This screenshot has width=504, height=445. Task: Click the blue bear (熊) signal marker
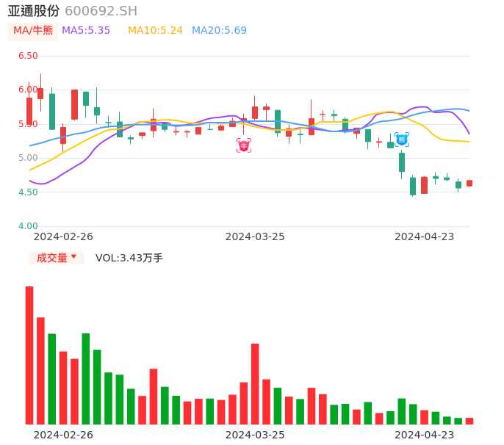pyautogui.click(x=402, y=140)
